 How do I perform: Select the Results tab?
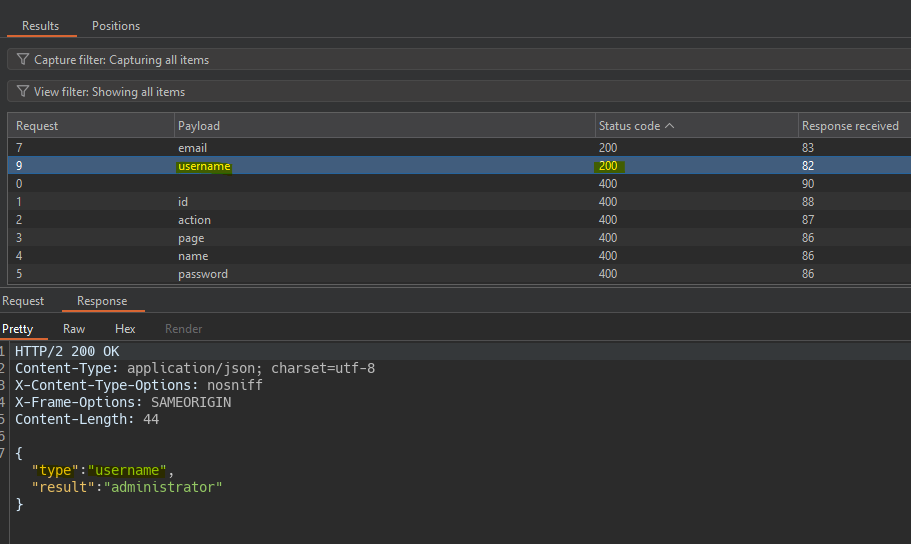coord(41,26)
